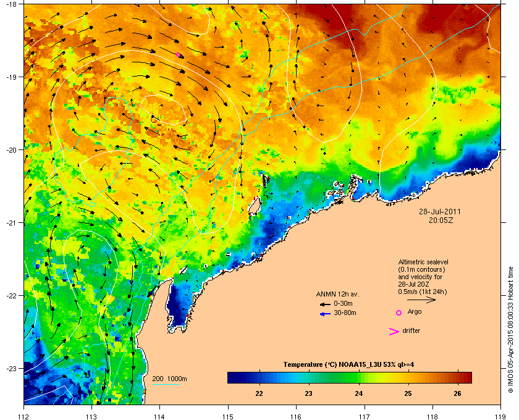Click the cyan 200 1000m isobath legend line
Screen dimensions: 519x420
tap(166, 385)
